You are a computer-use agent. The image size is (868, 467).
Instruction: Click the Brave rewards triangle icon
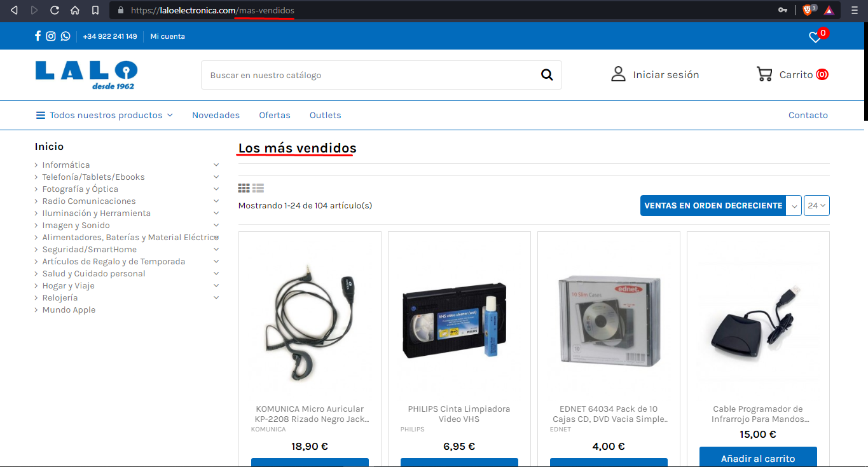(829, 10)
